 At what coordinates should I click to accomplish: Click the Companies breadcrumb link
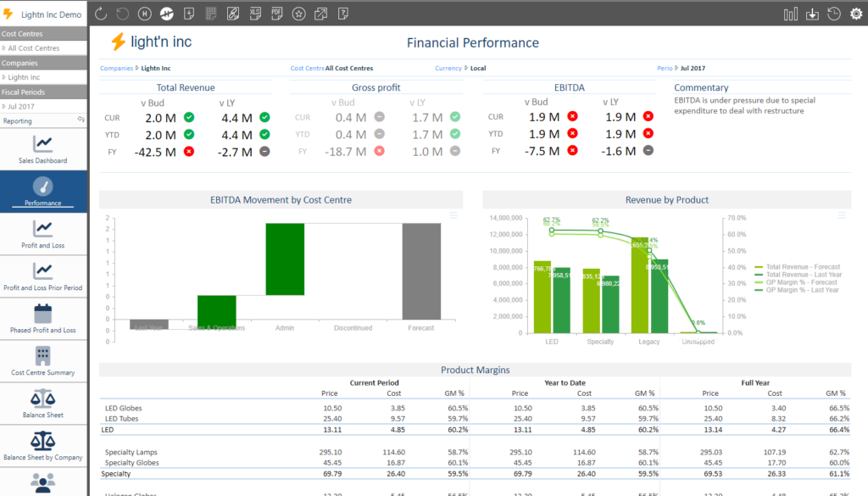(116, 68)
